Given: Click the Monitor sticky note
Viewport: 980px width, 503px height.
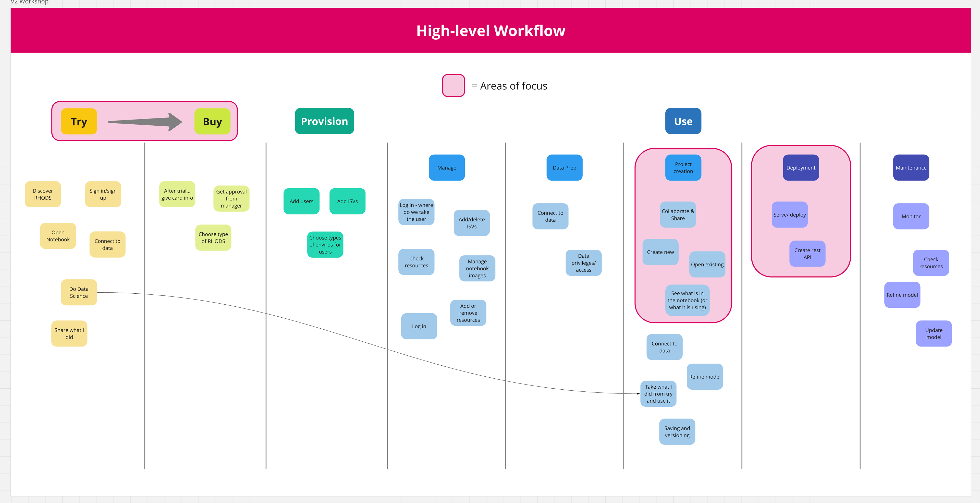Looking at the screenshot, I should pyautogui.click(x=911, y=216).
